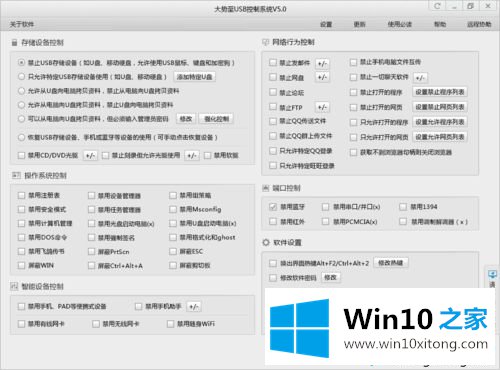500x370 pixels.
Task: Click the refresh icon in title bar
Action: pyautogui.click(x=437, y=6)
